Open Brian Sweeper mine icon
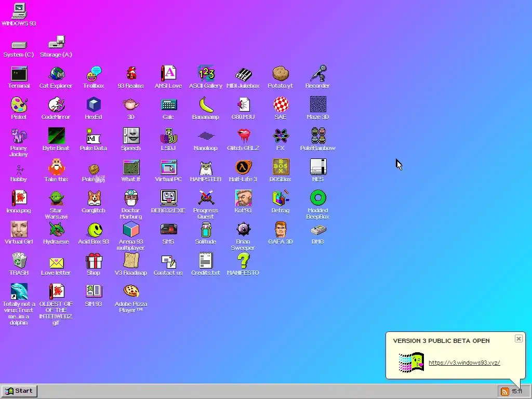 (243, 229)
